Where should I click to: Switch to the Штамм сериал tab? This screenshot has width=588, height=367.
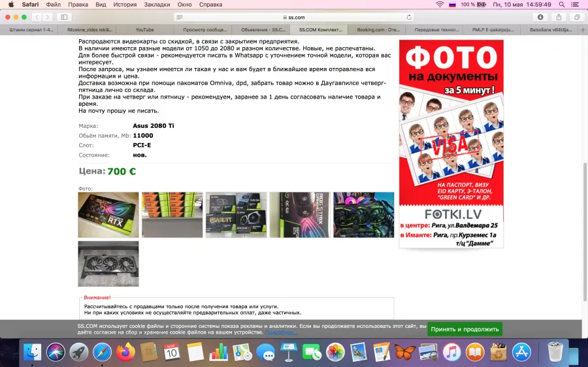pyautogui.click(x=29, y=29)
